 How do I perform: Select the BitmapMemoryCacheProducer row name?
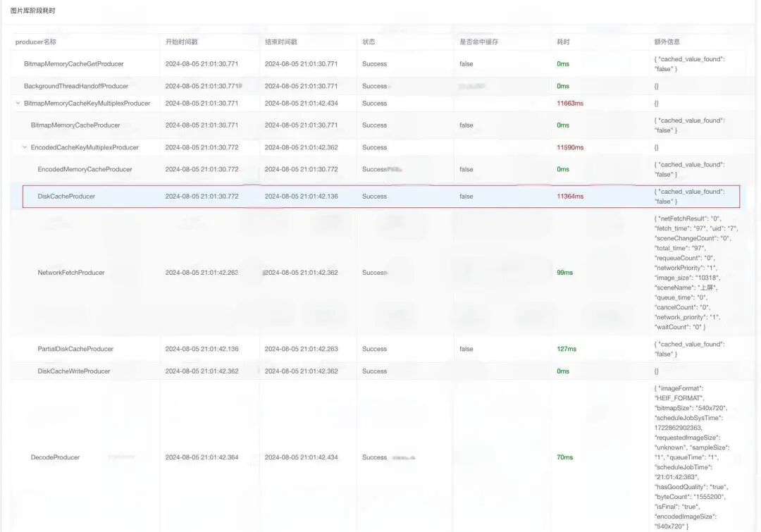tap(75, 125)
